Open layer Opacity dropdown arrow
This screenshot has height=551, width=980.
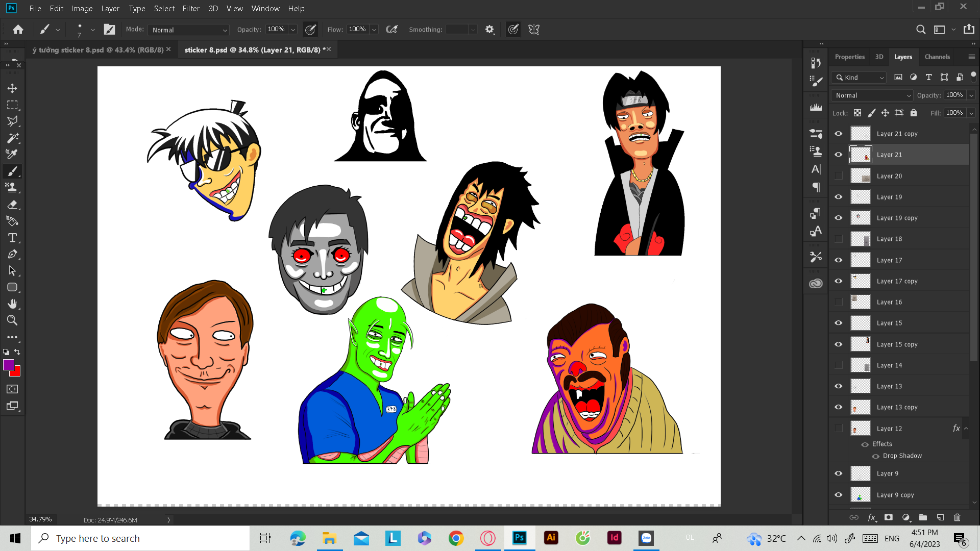(x=971, y=95)
